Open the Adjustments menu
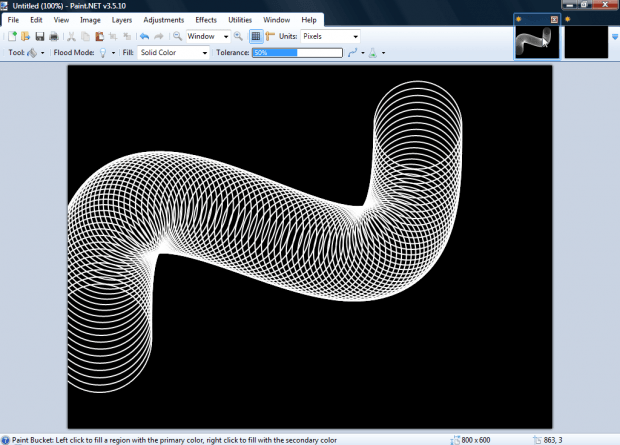The height and width of the screenshot is (445, 620). pos(163,20)
